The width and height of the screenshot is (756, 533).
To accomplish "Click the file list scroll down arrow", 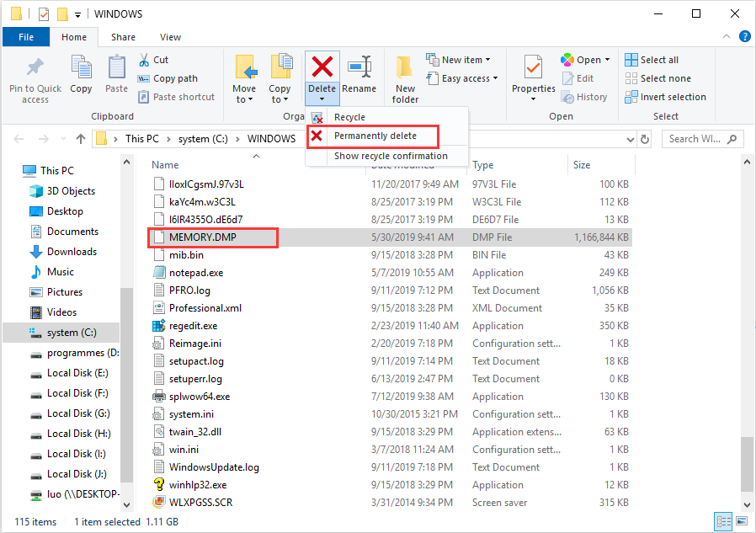I will [747, 505].
